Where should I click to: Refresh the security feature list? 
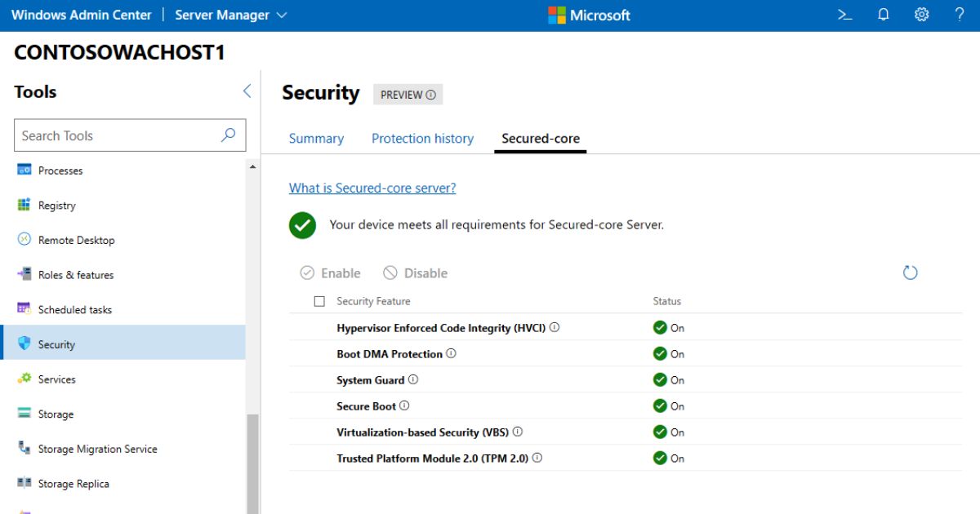[x=911, y=273]
